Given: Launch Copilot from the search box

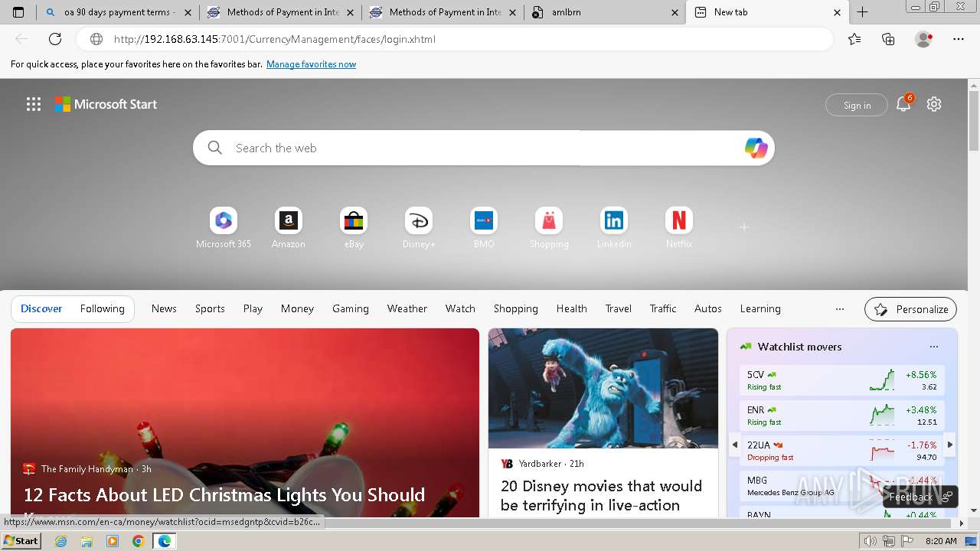Looking at the screenshot, I should [x=756, y=148].
